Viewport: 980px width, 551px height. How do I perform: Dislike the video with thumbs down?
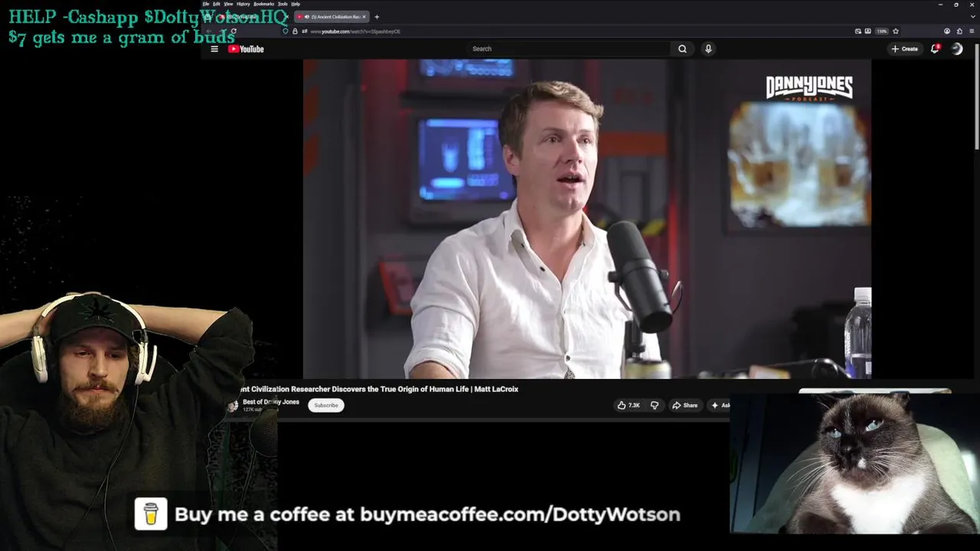[x=654, y=406]
